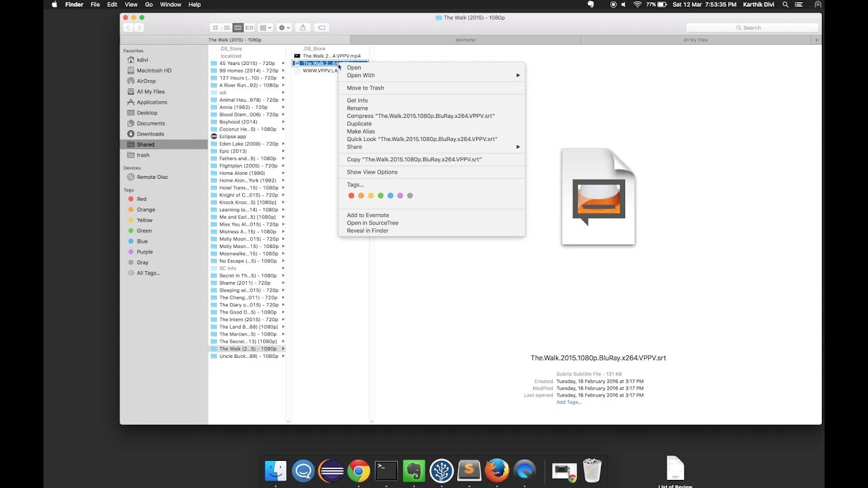Click the Edit Tags toolbar icon

pyautogui.click(x=322, y=28)
